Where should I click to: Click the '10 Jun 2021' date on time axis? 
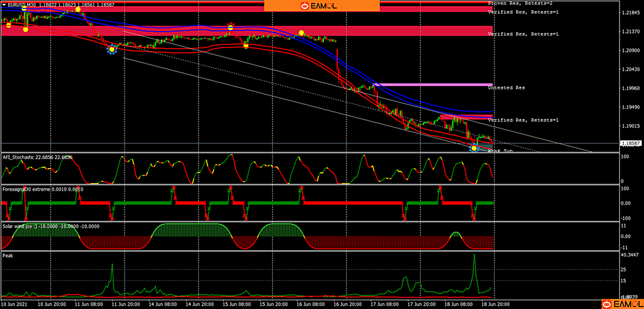[14, 304]
